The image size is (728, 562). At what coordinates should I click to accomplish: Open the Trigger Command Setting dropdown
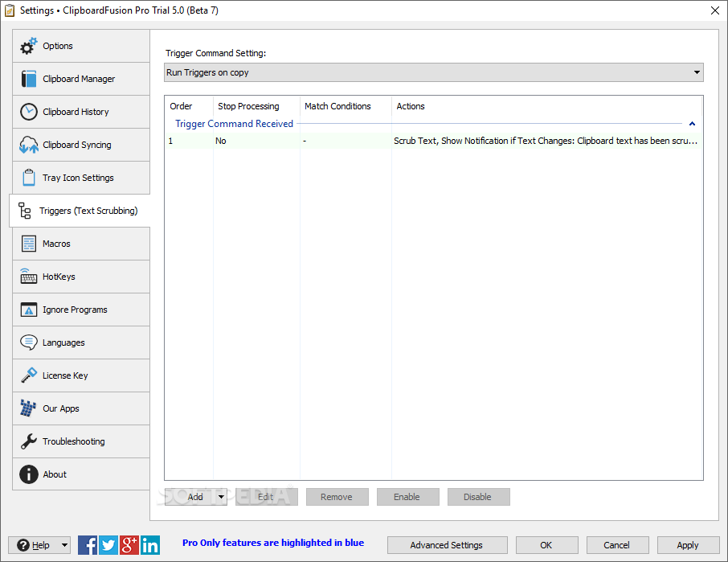pyautogui.click(x=696, y=72)
